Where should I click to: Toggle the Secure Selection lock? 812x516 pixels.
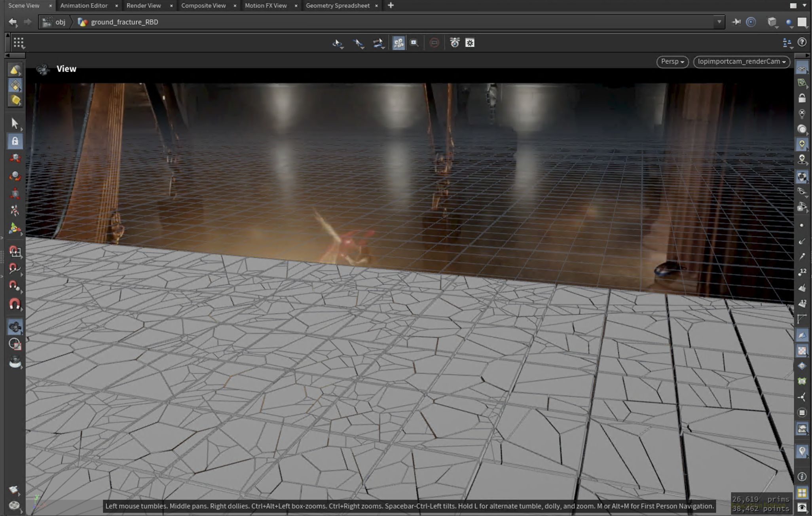15,141
